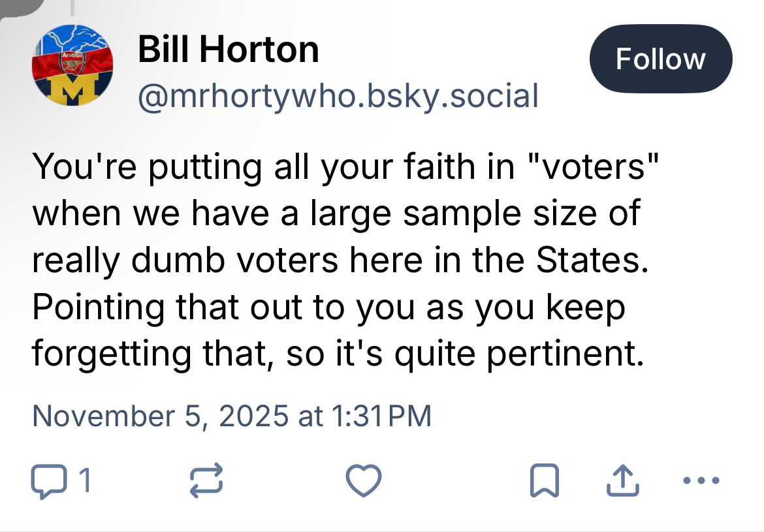Click the Bill Horton display name
Image resolution: width=764 pixels, height=532 pixels.
click(228, 50)
